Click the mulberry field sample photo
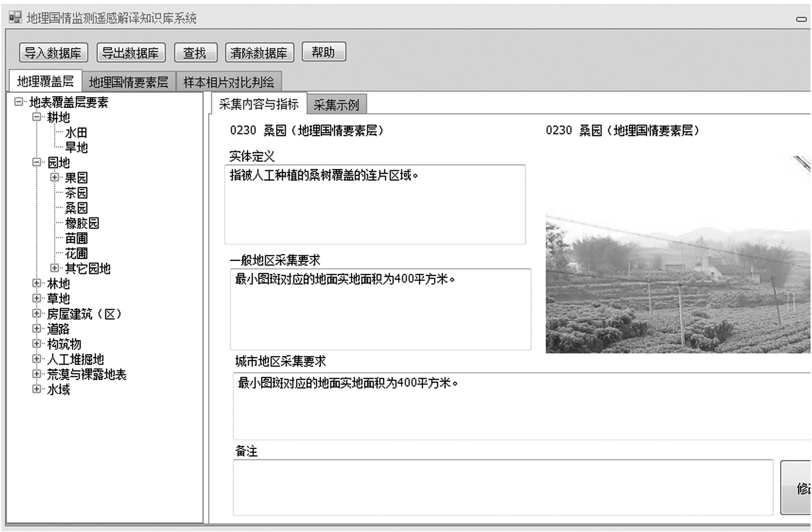 click(x=677, y=284)
